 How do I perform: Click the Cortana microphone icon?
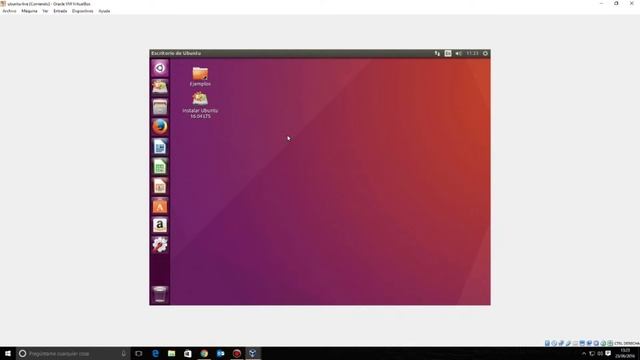tap(124, 353)
